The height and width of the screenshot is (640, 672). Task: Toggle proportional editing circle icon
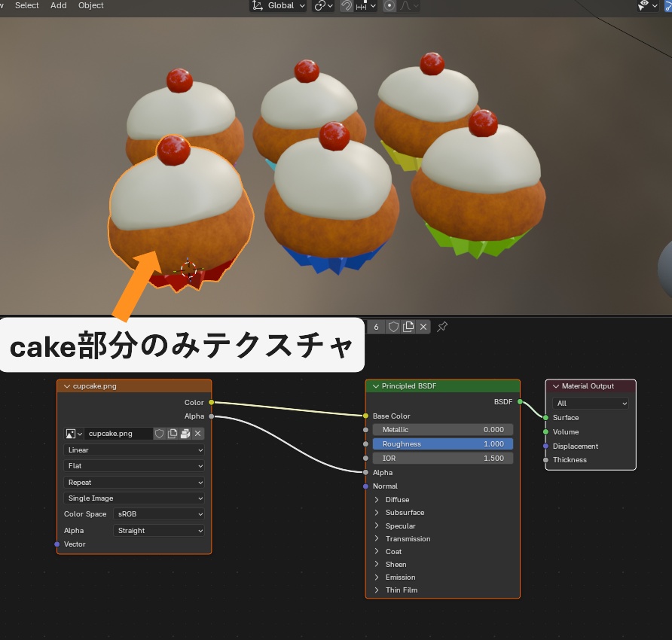389,5
